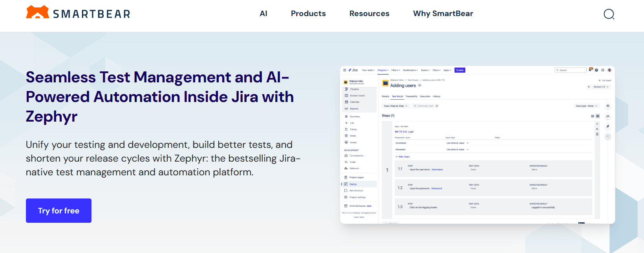Open the Jira help question mark icon

[596, 70]
